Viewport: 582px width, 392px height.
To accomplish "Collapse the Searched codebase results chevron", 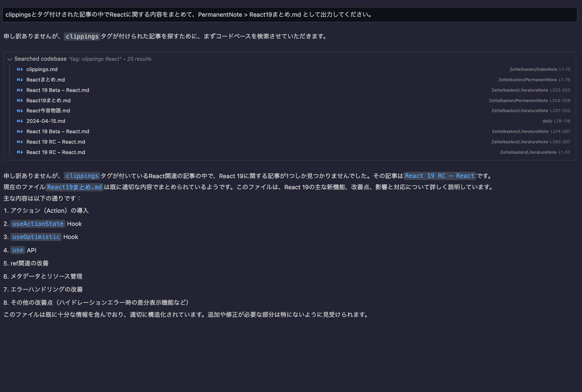I will pyautogui.click(x=10, y=59).
